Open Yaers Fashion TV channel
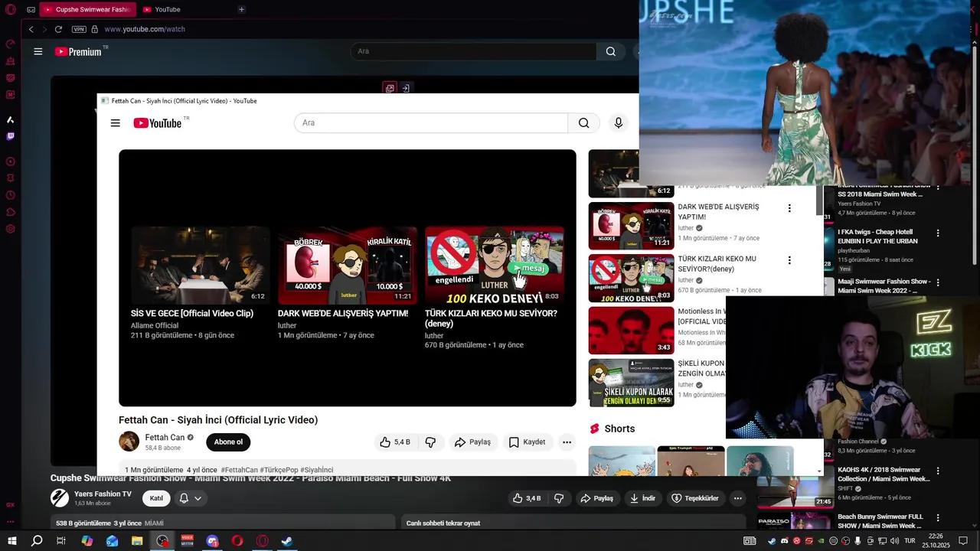The image size is (980, 551). (x=103, y=494)
